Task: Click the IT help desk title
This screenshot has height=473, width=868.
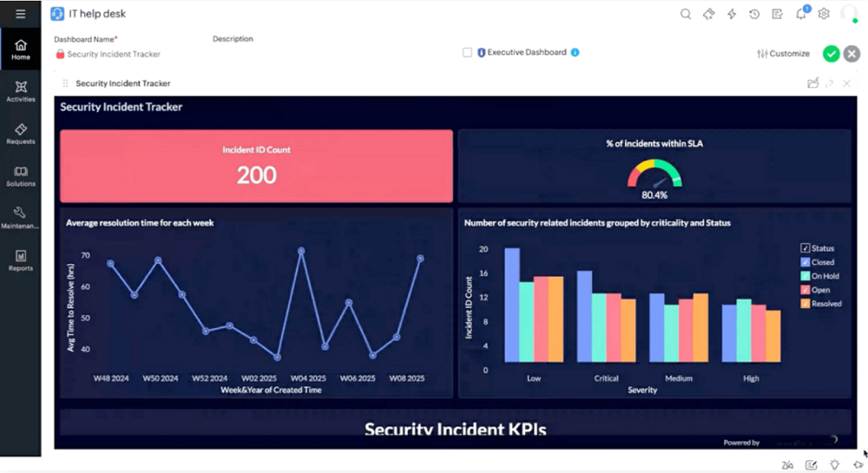Action: coord(97,14)
